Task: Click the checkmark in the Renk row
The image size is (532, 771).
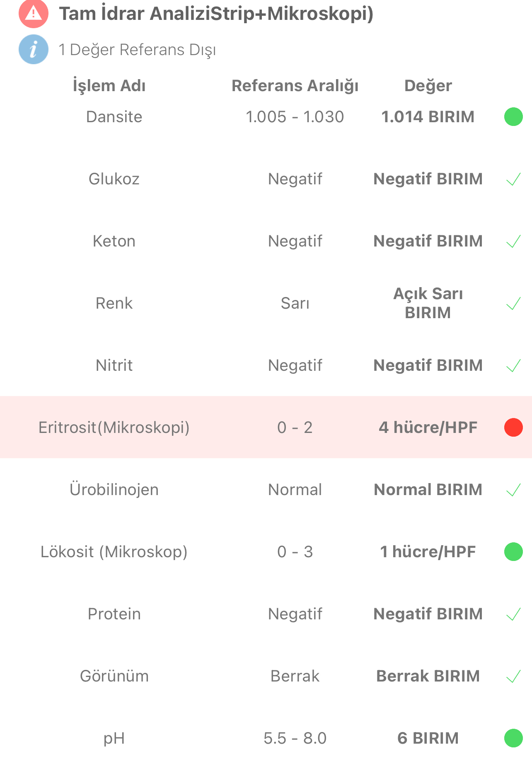Action: 513,304
